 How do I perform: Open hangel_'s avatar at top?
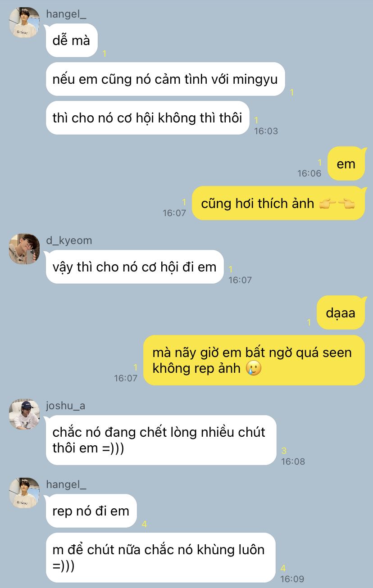[x=24, y=23]
